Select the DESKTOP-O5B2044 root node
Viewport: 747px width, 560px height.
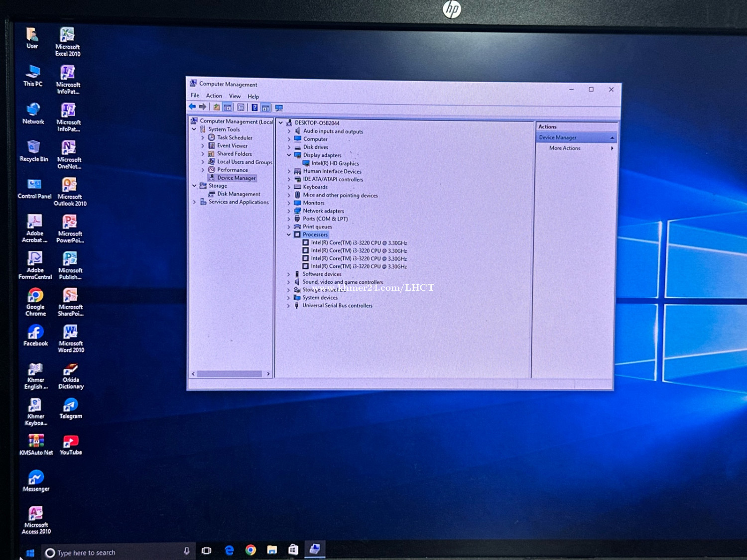tap(317, 123)
